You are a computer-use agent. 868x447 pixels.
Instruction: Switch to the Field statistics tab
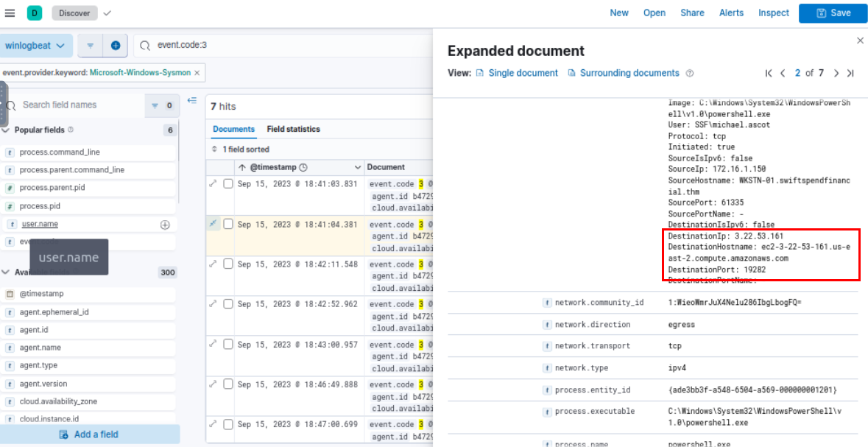(293, 129)
